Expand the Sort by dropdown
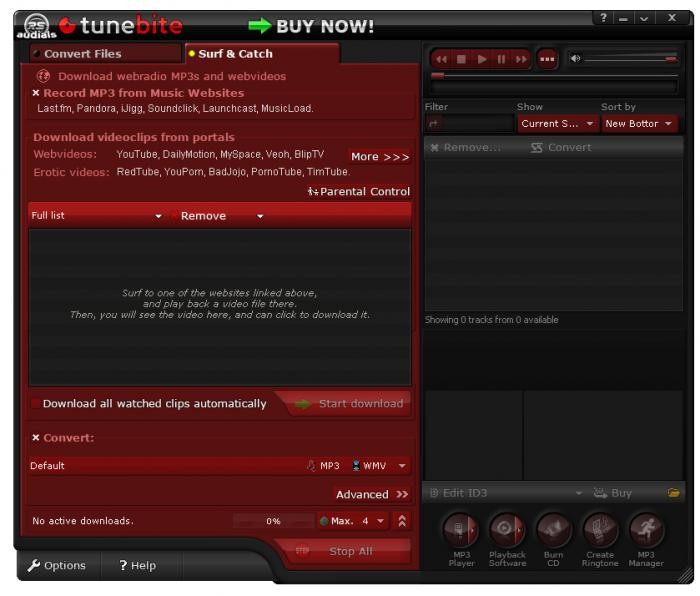The height and width of the screenshot is (596, 700). [x=638, y=124]
